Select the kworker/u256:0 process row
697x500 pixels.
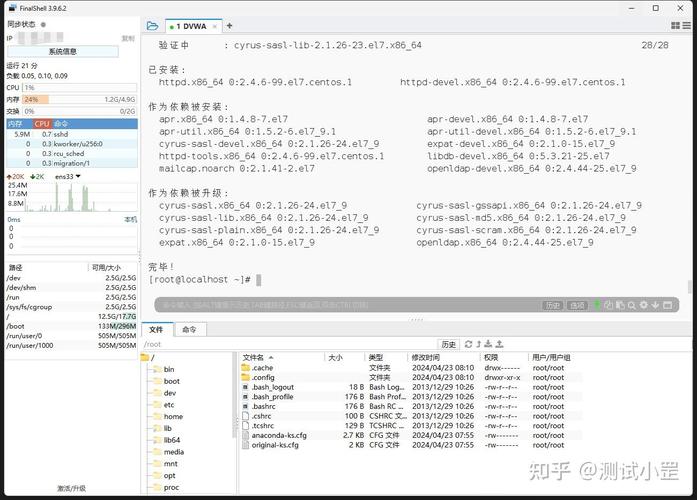(72, 144)
